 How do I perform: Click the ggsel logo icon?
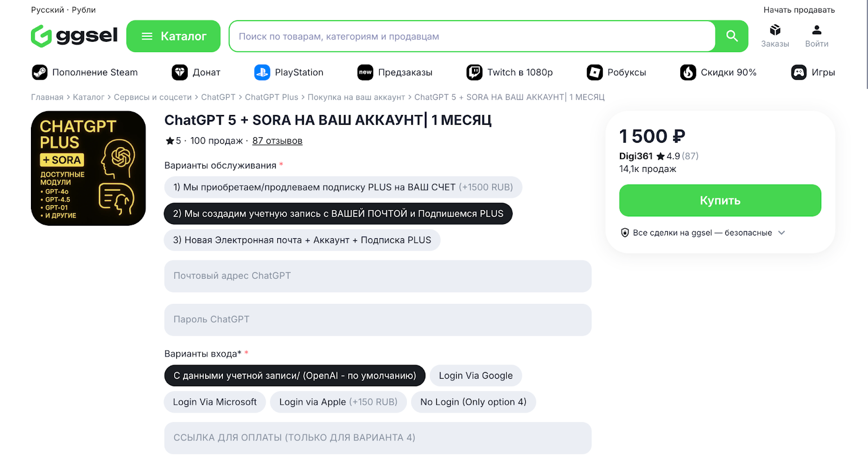click(x=41, y=36)
